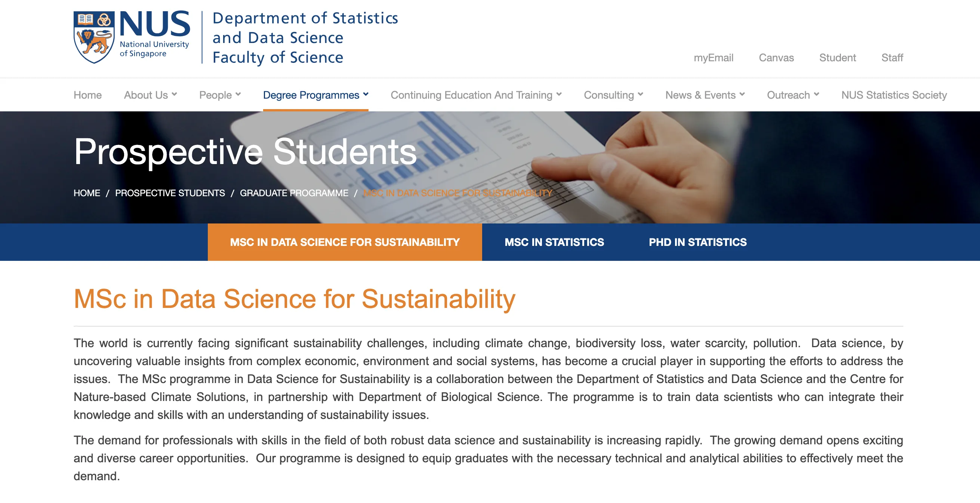
Task: Open NUS Statistics Society page
Action: [x=894, y=95]
